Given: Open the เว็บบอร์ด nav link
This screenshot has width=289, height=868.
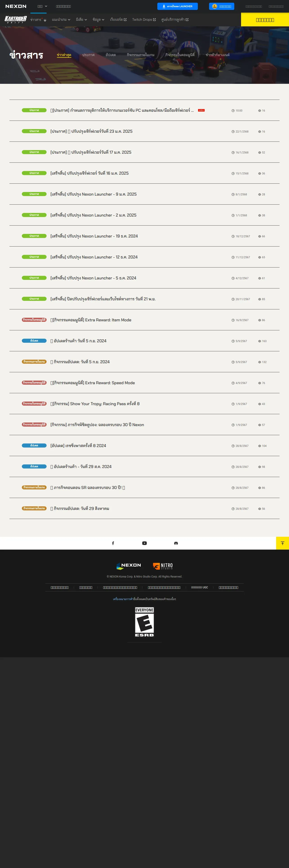Looking at the screenshot, I should pyautogui.click(x=118, y=20).
